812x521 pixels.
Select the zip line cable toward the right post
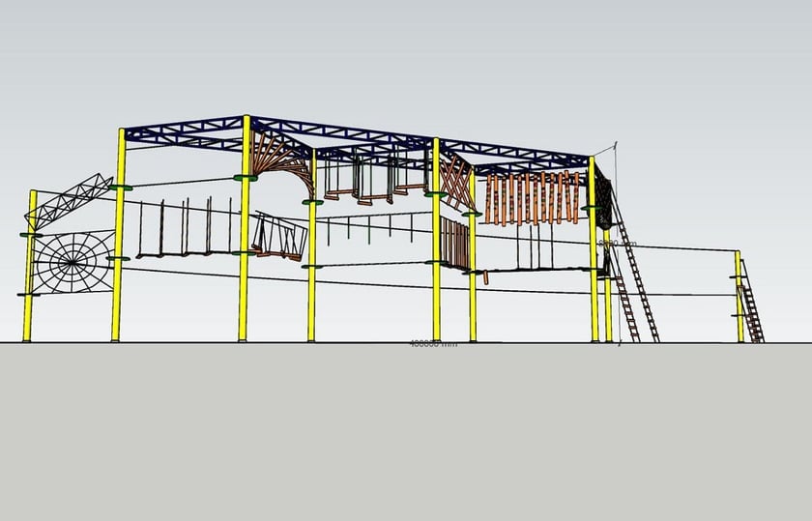click(x=677, y=248)
